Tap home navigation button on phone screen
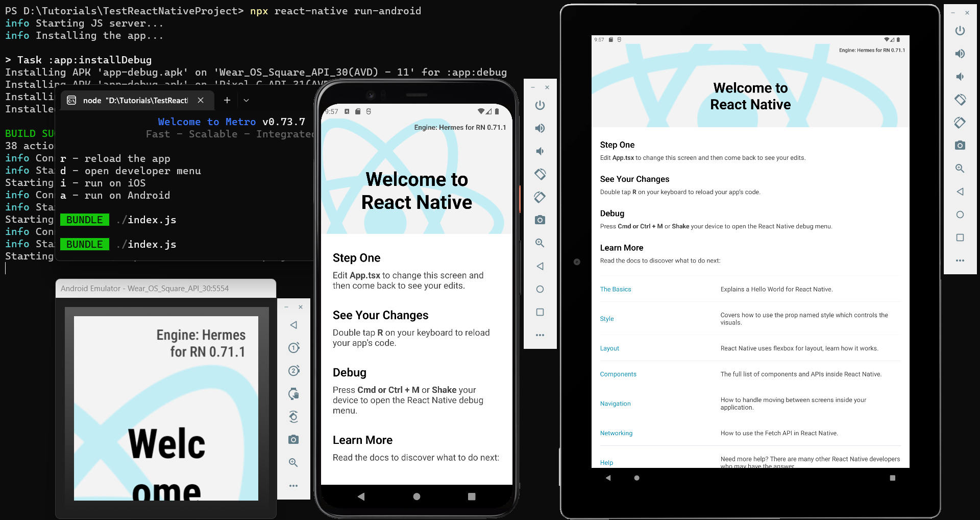The width and height of the screenshot is (980, 520). click(x=416, y=497)
